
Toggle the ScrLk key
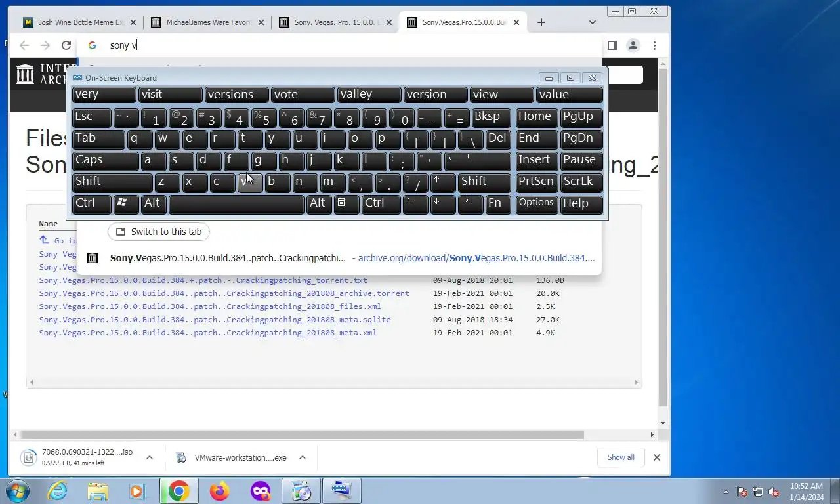581,182
